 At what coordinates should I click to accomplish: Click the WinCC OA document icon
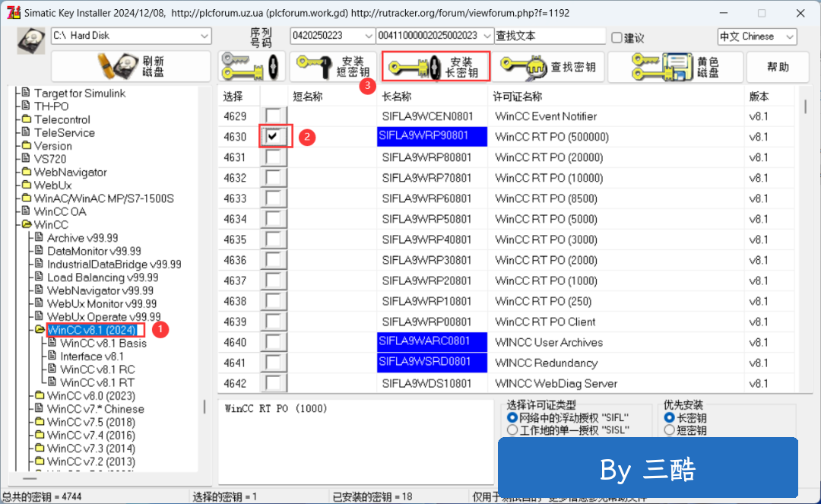26,211
